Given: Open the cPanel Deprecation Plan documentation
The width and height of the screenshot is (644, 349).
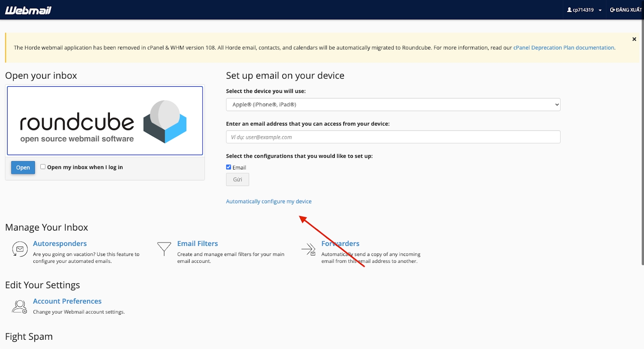Looking at the screenshot, I should [x=563, y=47].
